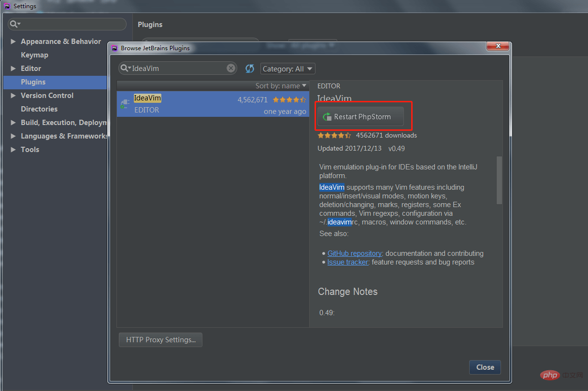Click the Settings search field
Image resolution: width=588 pixels, height=391 pixels.
tap(67, 24)
